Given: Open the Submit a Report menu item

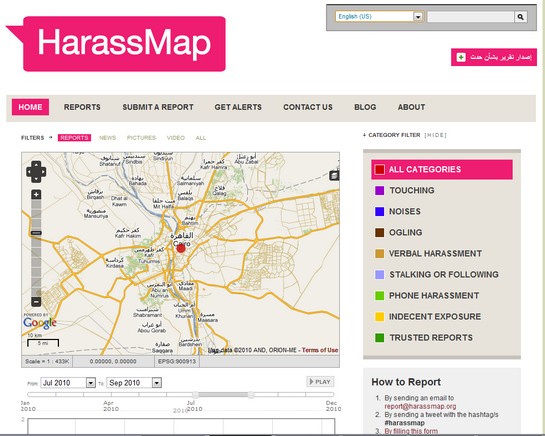Looking at the screenshot, I should 158,107.
